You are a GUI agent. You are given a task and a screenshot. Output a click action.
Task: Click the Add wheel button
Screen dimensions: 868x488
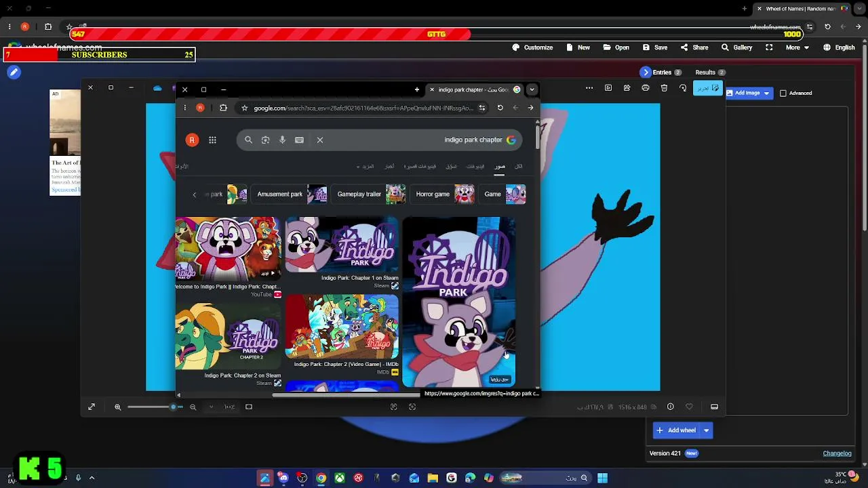pyautogui.click(x=676, y=430)
